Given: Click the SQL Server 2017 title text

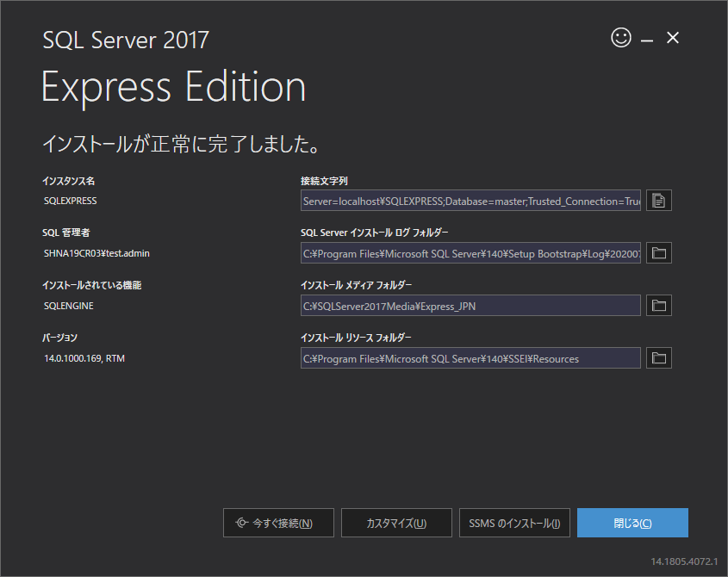Looking at the screenshot, I should click(x=126, y=40).
